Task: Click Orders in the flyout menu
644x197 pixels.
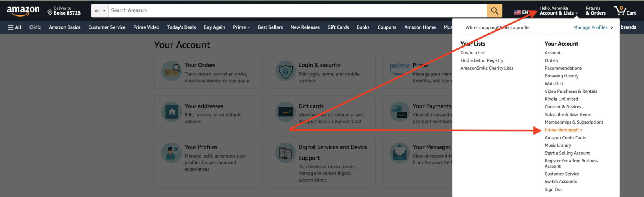Action: (551, 60)
